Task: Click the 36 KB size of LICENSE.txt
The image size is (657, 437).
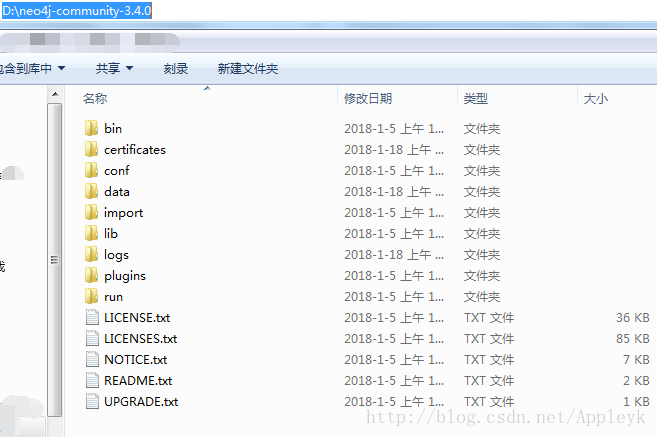Action: coord(632,318)
